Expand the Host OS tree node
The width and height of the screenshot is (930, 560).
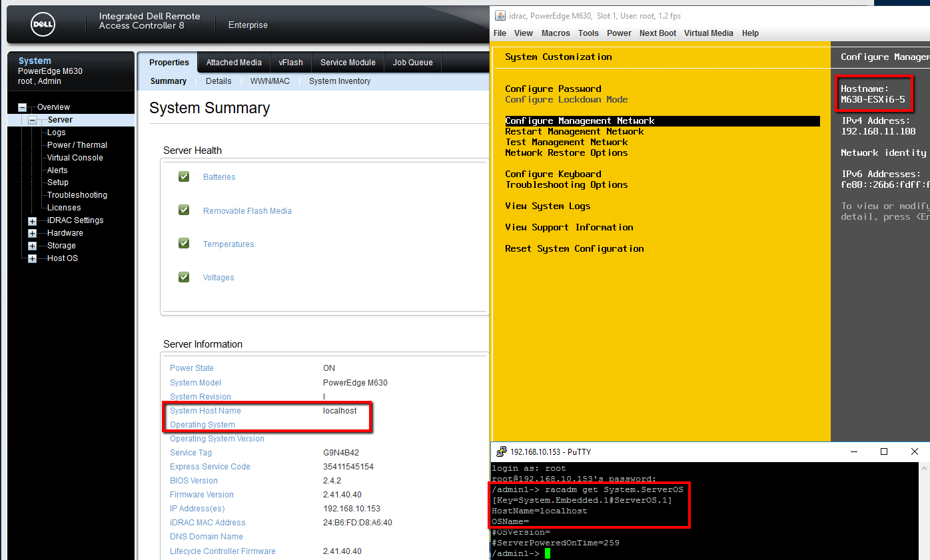(x=31, y=258)
